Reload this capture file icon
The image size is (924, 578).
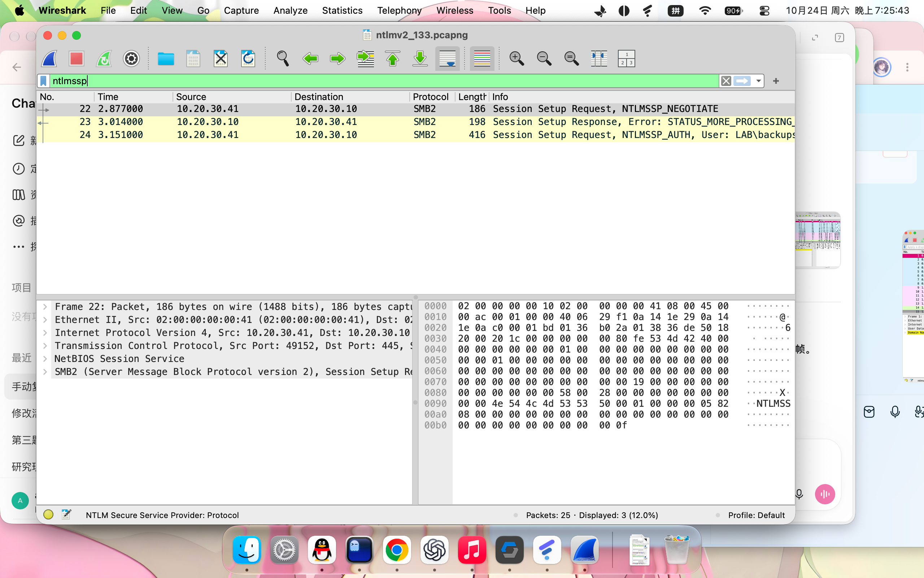pos(248,59)
